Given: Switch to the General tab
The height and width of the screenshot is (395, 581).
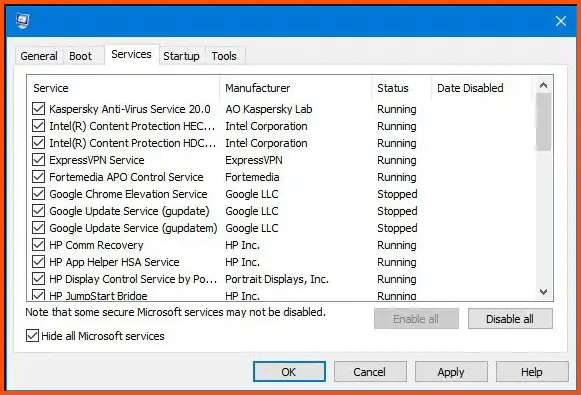Looking at the screenshot, I should [x=39, y=56].
